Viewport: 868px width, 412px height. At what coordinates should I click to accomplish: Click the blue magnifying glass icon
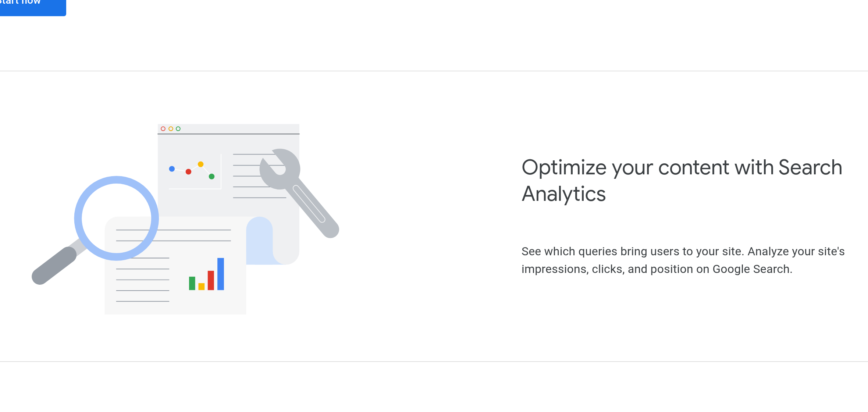(116, 217)
